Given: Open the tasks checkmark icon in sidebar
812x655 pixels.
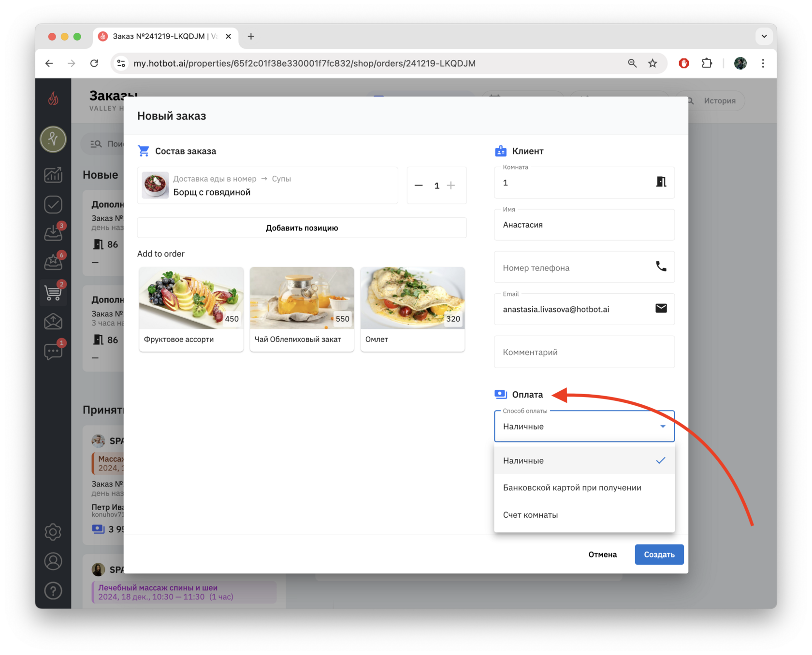Looking at the screenshot, I should pos(53,204).
